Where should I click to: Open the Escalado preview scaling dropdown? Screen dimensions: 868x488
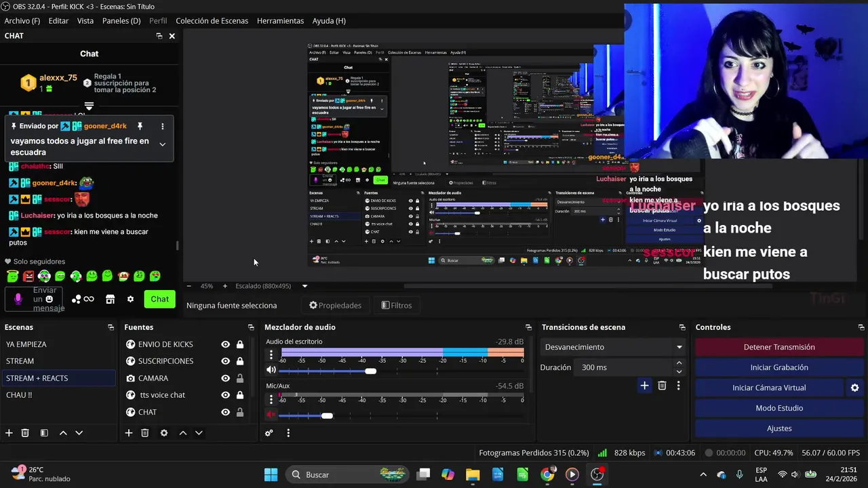[271, 286]
